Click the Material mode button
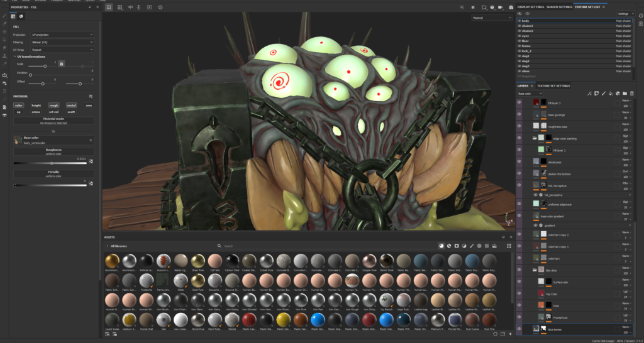The image size is (644, 343). point(53,120)
